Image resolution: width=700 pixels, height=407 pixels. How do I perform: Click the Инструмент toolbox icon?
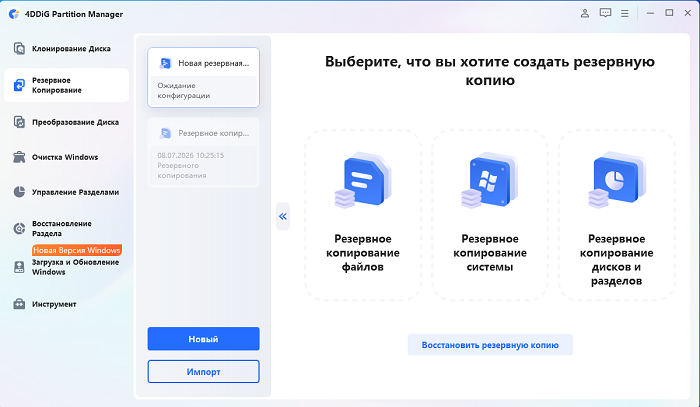[19, 304]
